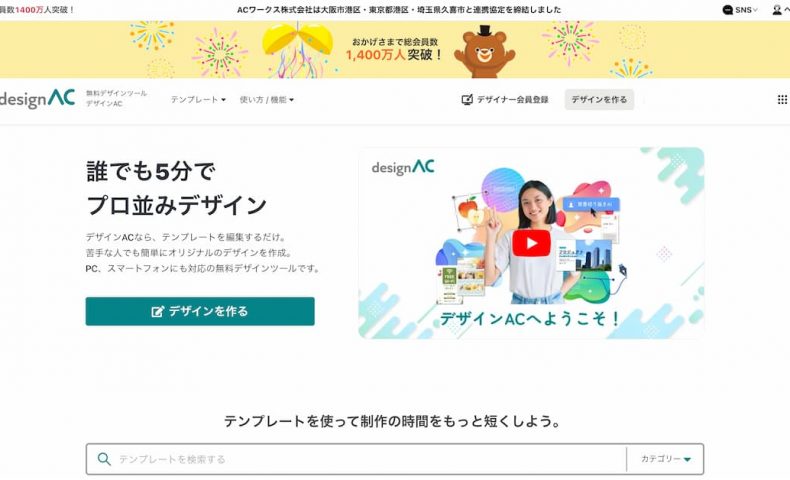
Task: Expand the 使い方 / 機能 menu
Action: [x=267, y=100]
